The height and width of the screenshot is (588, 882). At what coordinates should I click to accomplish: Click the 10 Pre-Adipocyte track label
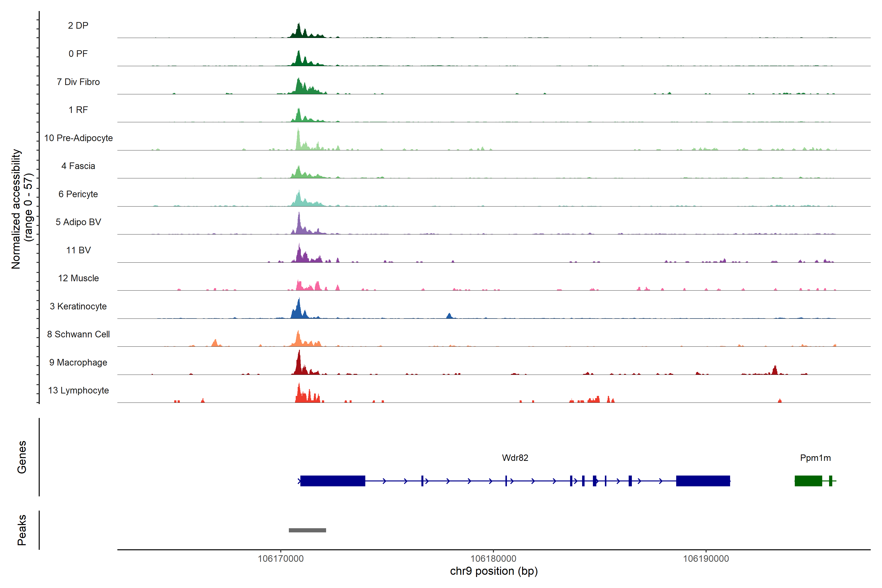coord(78,138)
